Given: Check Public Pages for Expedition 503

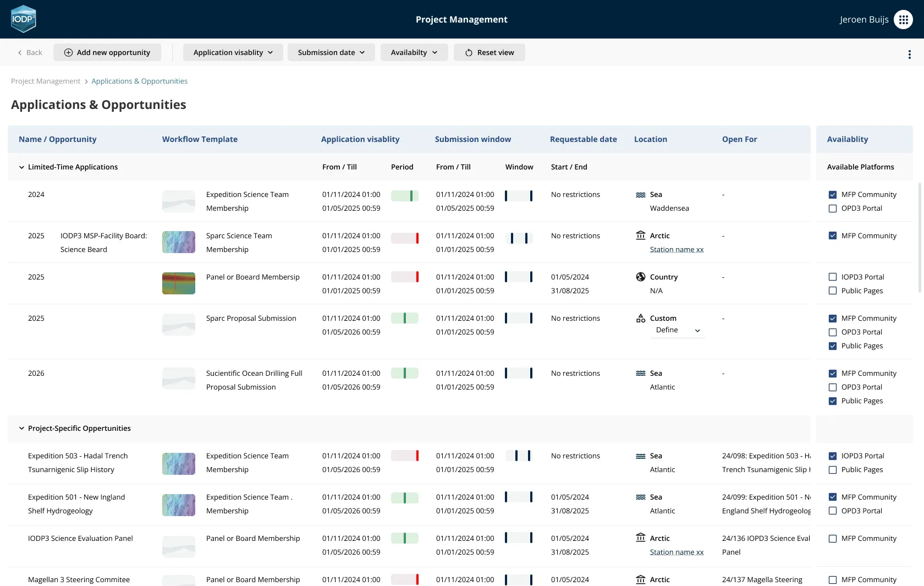Looking at the screenshot, I should coord(832,470).
